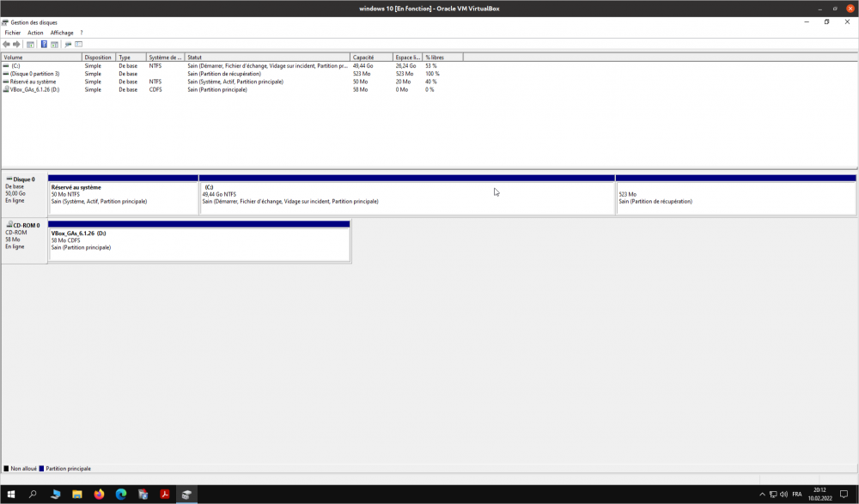
Task: Click the Forward arrow in the toolbar
Action: [x=16, y=45]
